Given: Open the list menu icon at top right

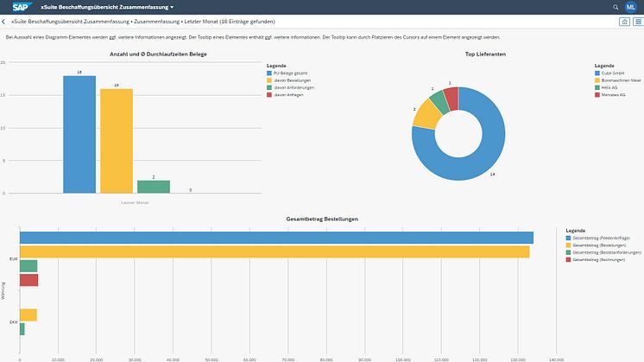Looking at the screenshot, I should coord(637,20).
